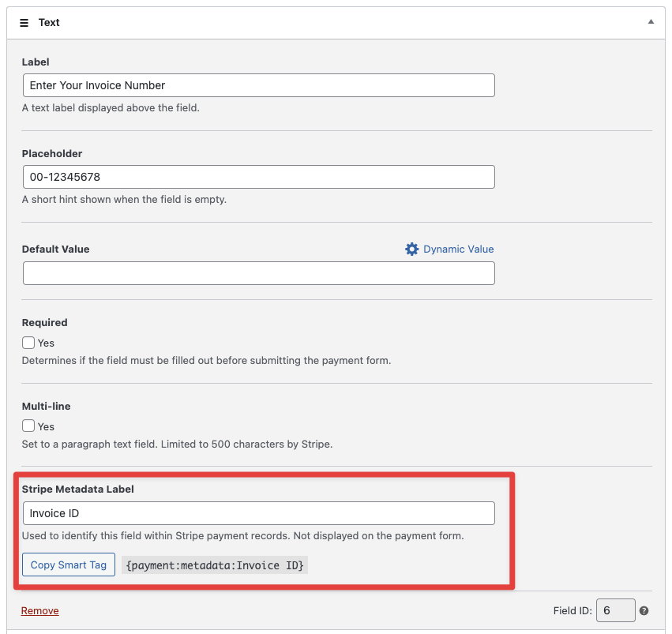Focus the Stripe Metadata Label input
Viewport: 672px width, 634px height.
[x=258, y=513]
